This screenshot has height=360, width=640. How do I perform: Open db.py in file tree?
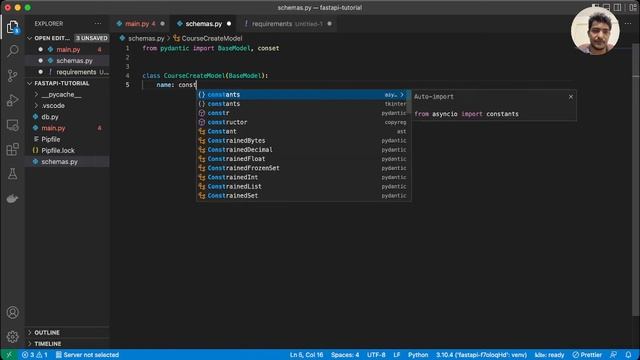(x=50, y=117)
